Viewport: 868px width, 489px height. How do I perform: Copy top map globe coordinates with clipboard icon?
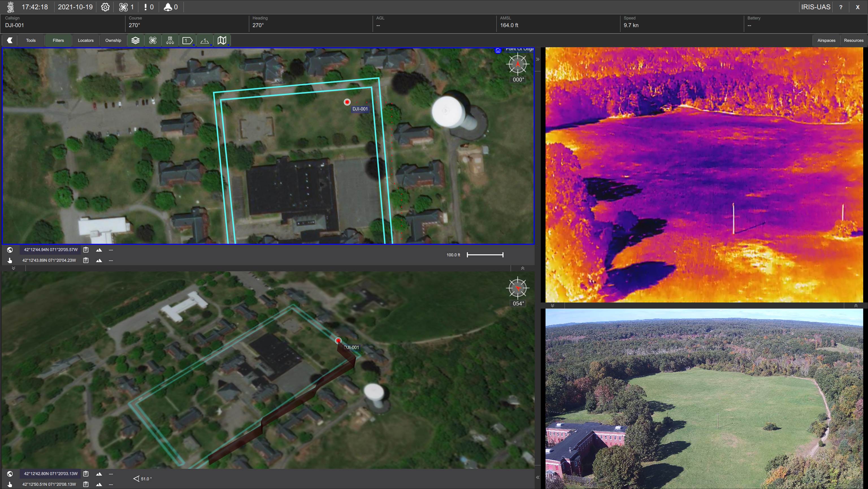[86, 250]
